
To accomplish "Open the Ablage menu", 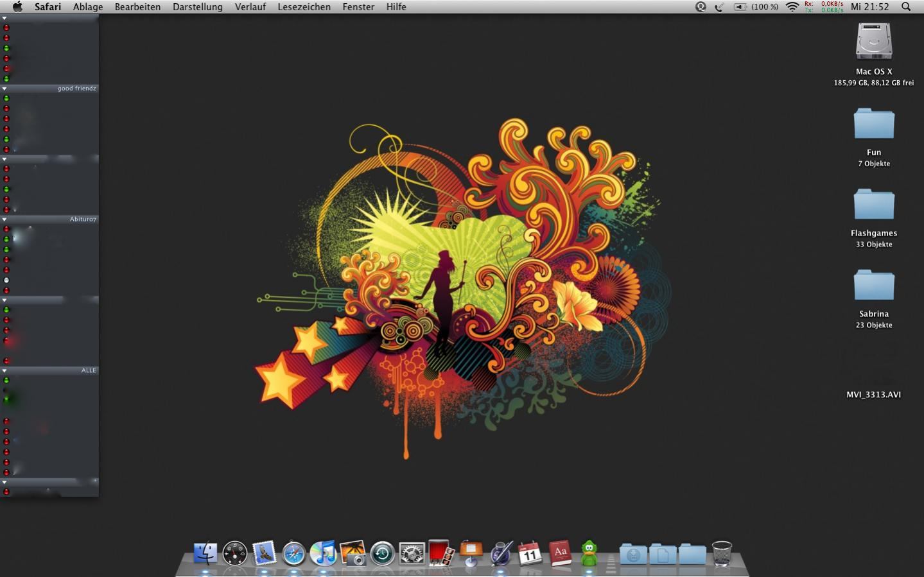I will (x=88, y=6).
